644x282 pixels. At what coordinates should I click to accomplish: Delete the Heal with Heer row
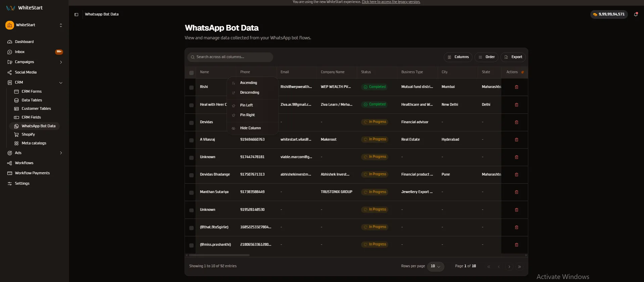tap(516, 105)
